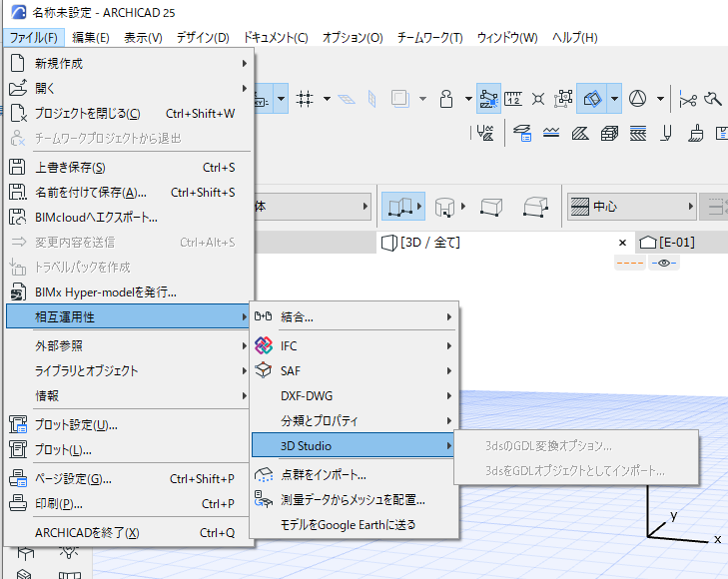728x579 pixels.
Task: Toggle the highlighted 3D plane icon
Action: [592, 99]
